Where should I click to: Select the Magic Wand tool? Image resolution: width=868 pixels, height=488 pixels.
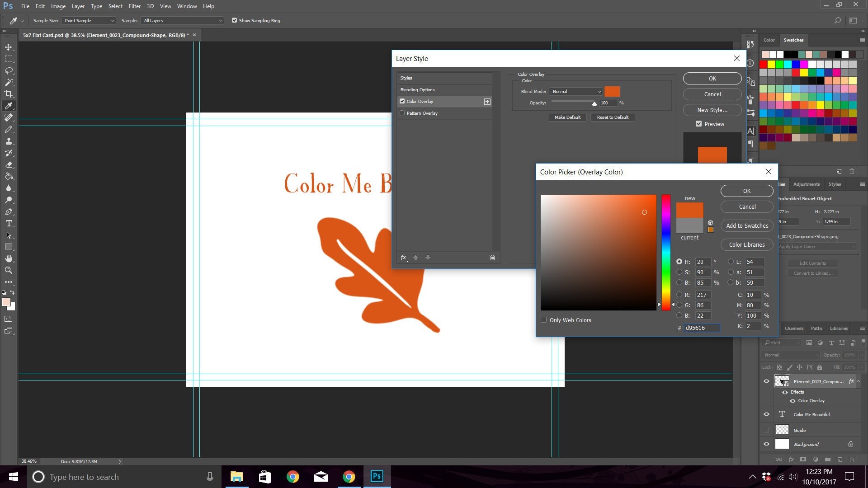pos(9,82)
